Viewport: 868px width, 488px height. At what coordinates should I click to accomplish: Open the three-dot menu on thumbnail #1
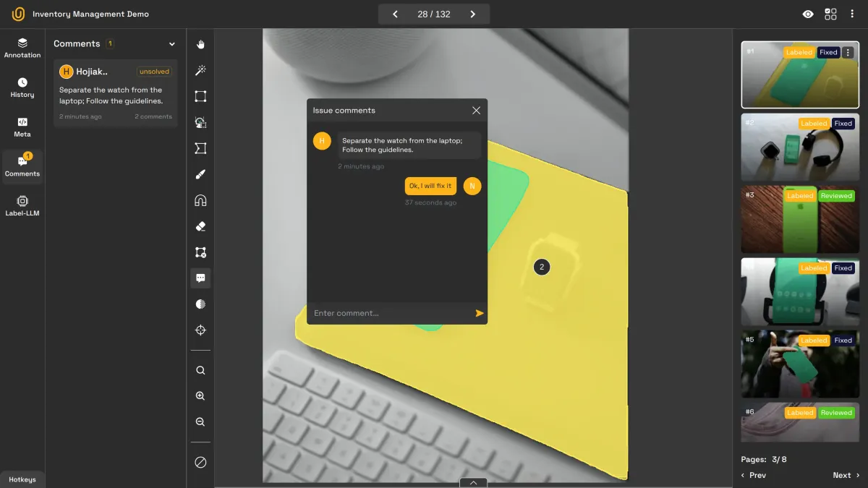848,52
